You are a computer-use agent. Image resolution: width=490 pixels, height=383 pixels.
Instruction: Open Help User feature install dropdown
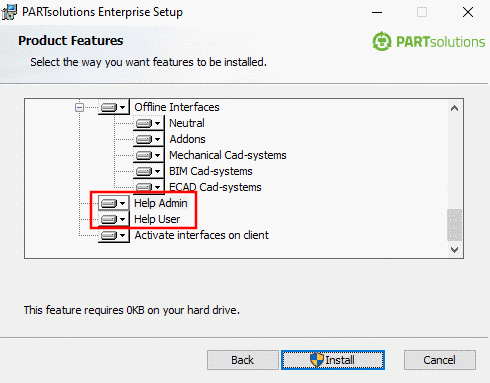point(113,219)
